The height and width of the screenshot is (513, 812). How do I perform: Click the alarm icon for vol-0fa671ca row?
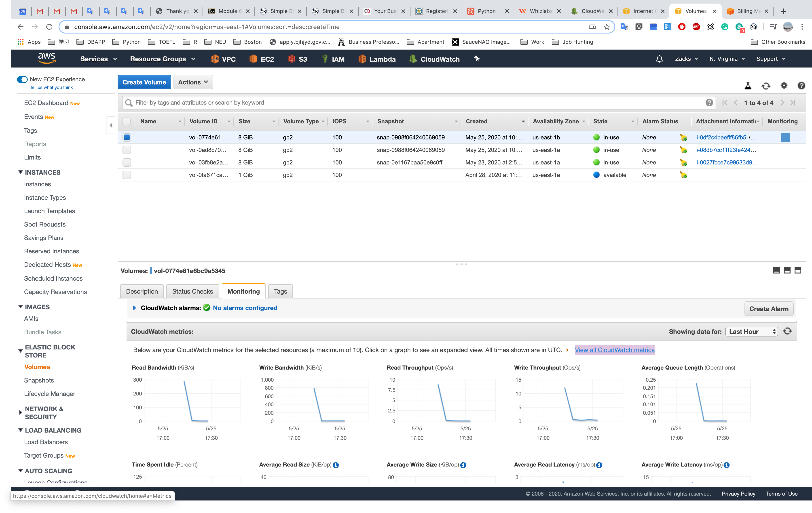tap(683, 175)
